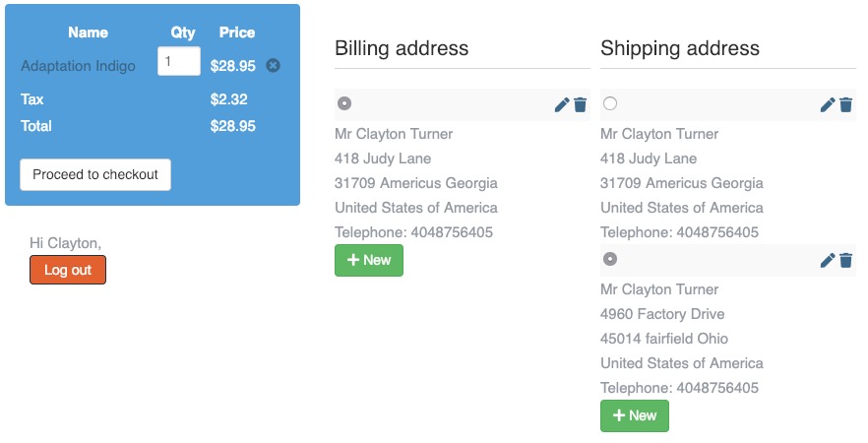Delete the 418 Judy Lane shipping address
868x443 pixels.
click(x=846, y=104)
